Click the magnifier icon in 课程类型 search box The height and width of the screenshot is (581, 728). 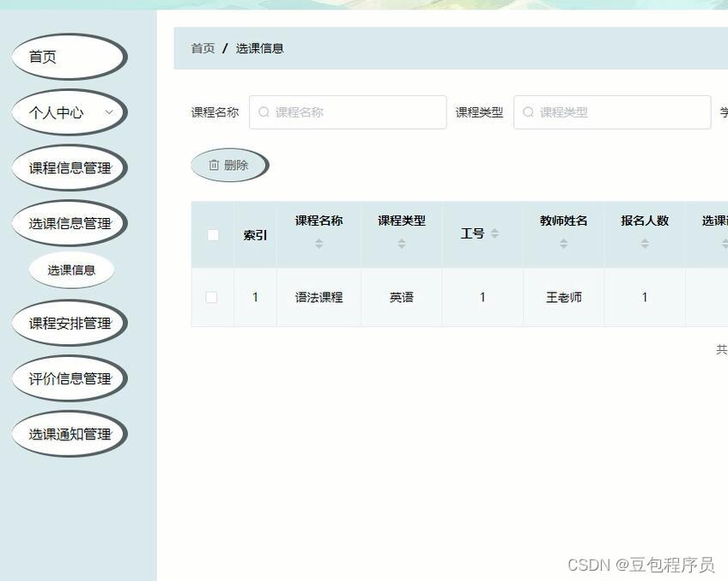point(528,112)
